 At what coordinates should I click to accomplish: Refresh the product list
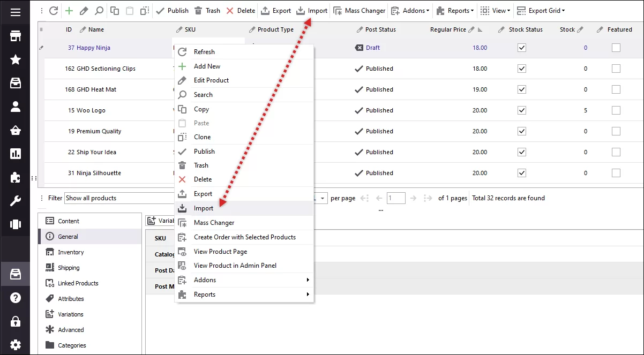tap(53, 10)
